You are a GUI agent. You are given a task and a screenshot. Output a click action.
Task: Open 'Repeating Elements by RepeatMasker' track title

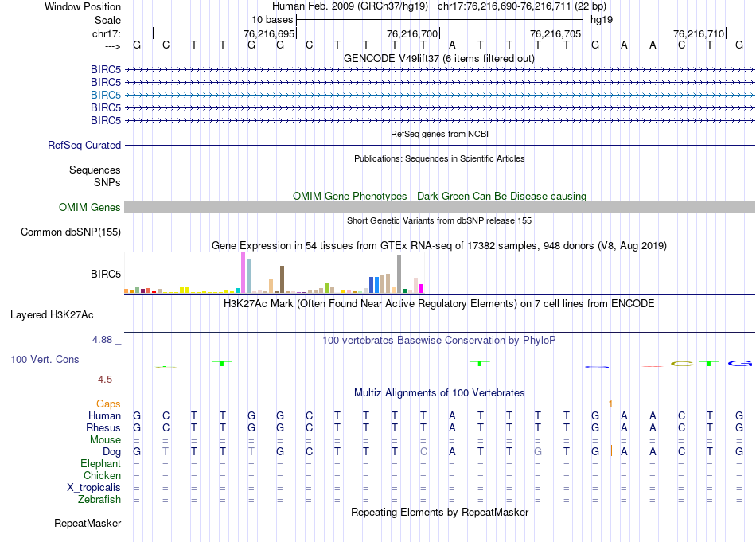tap(439, 512)
